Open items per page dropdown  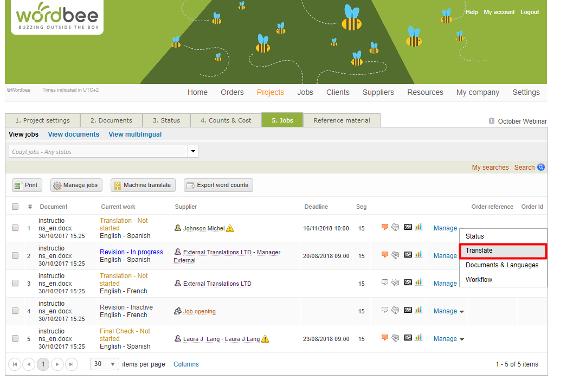pos(105,364)
